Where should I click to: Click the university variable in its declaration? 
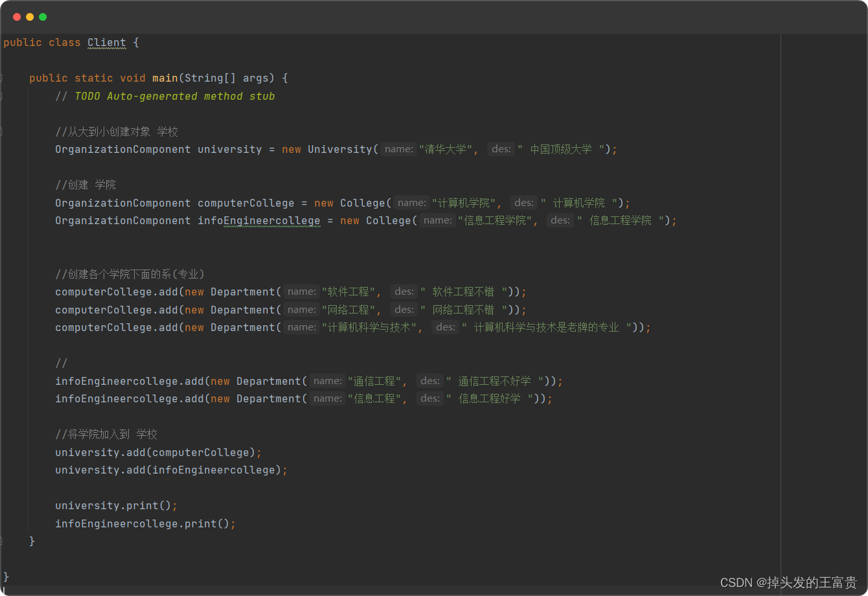(230, 150)
